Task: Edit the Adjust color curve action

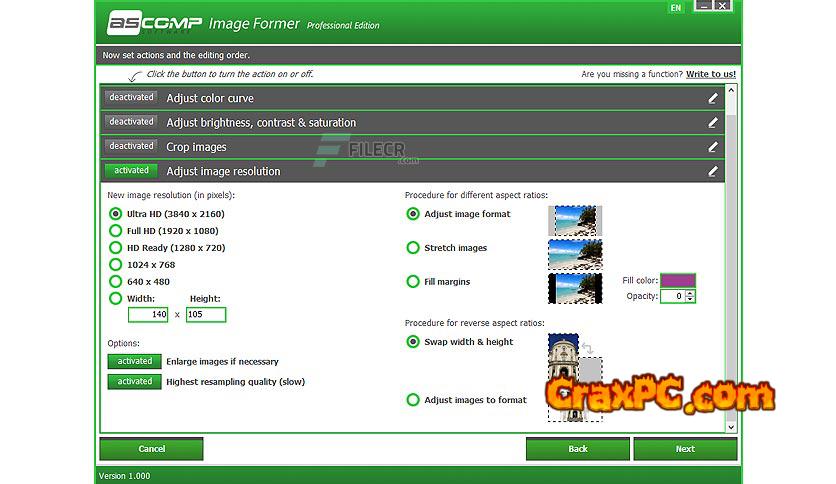Action: click(x=712, y=98)
